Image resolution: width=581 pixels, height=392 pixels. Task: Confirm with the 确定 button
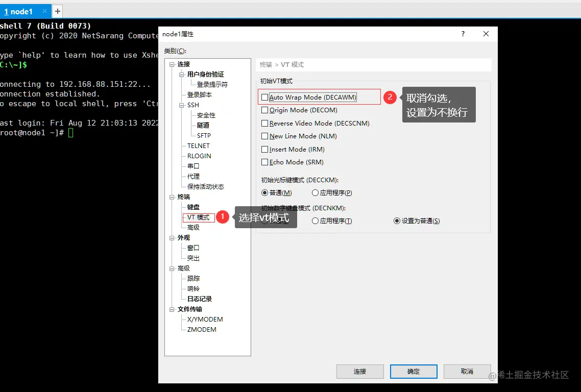pyautogui.click(x=414, y=371)
